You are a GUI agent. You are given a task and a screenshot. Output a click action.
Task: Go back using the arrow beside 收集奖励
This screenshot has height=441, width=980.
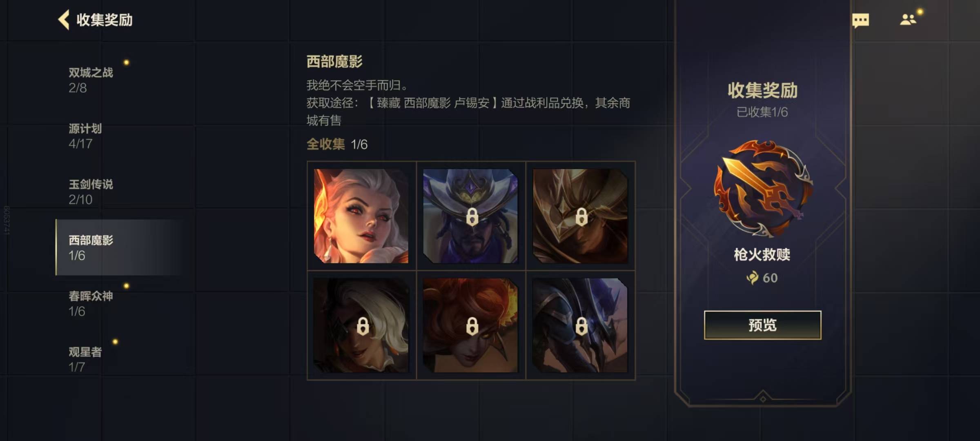point(64,20)
